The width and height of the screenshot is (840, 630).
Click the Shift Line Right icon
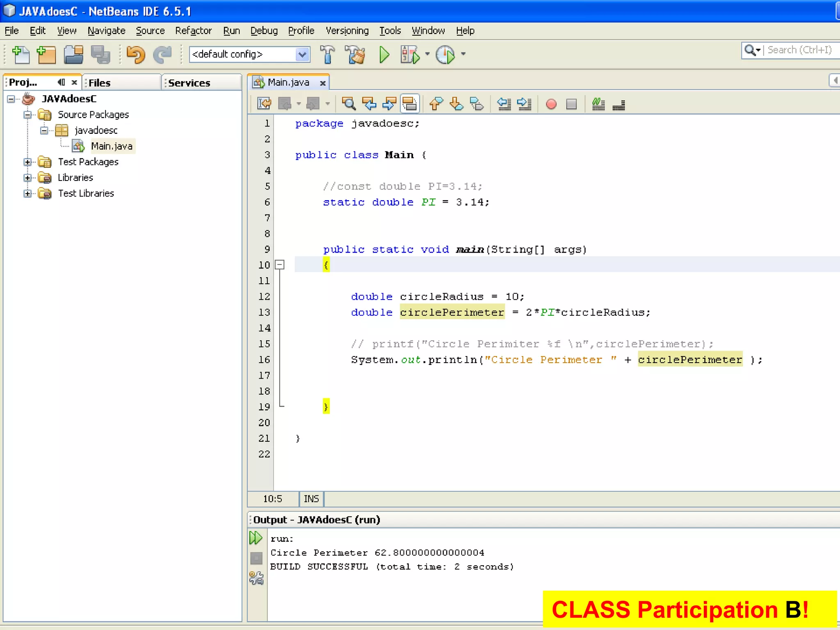coord(524,104)
